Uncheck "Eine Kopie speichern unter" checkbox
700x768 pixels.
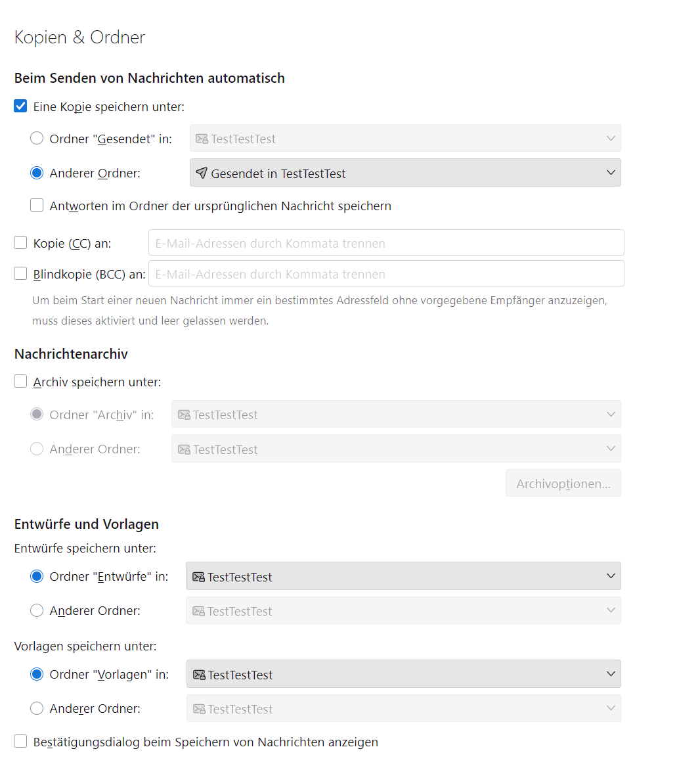21,106
